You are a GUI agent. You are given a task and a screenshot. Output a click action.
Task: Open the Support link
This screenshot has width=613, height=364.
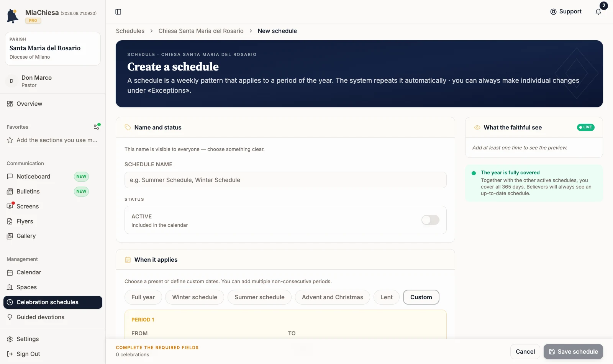(566, 11)
